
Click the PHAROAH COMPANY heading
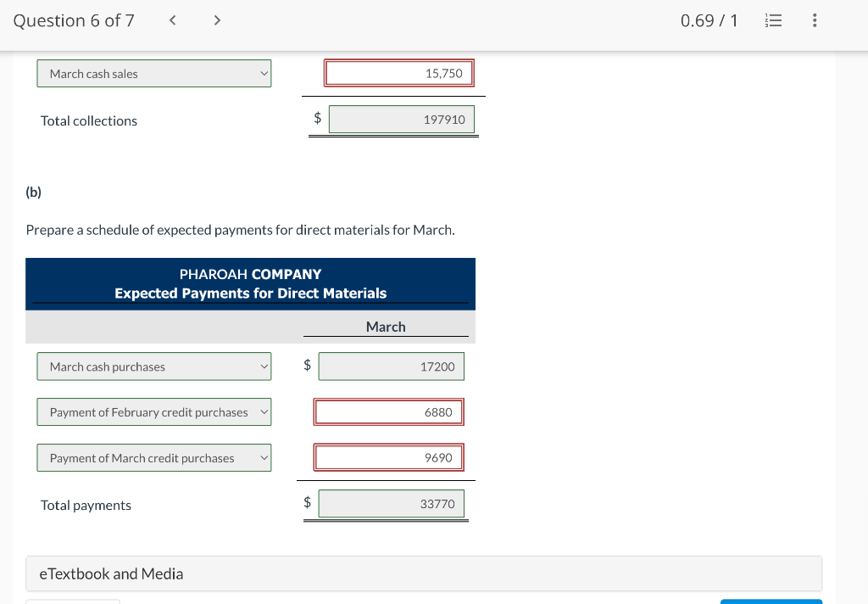click(x=250, y=274)
